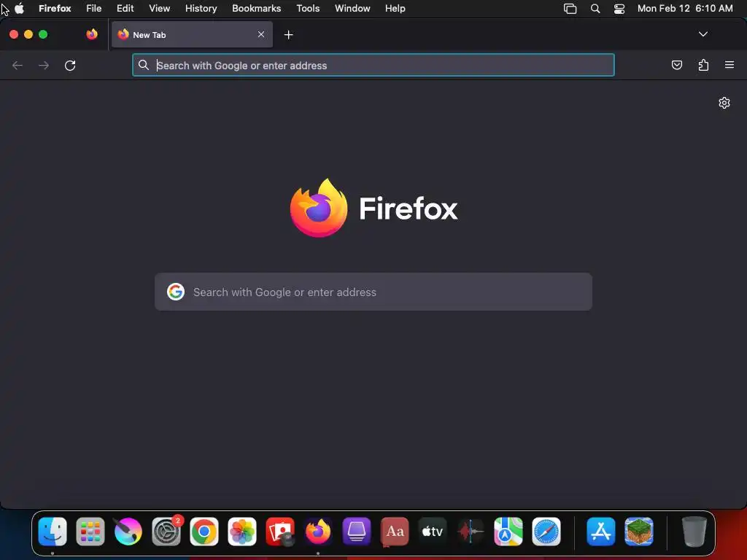Image resolution: width=747 pixels, height=560 pixels.
Task: Open Firefox View pinned tab
Action: (92, 34)
